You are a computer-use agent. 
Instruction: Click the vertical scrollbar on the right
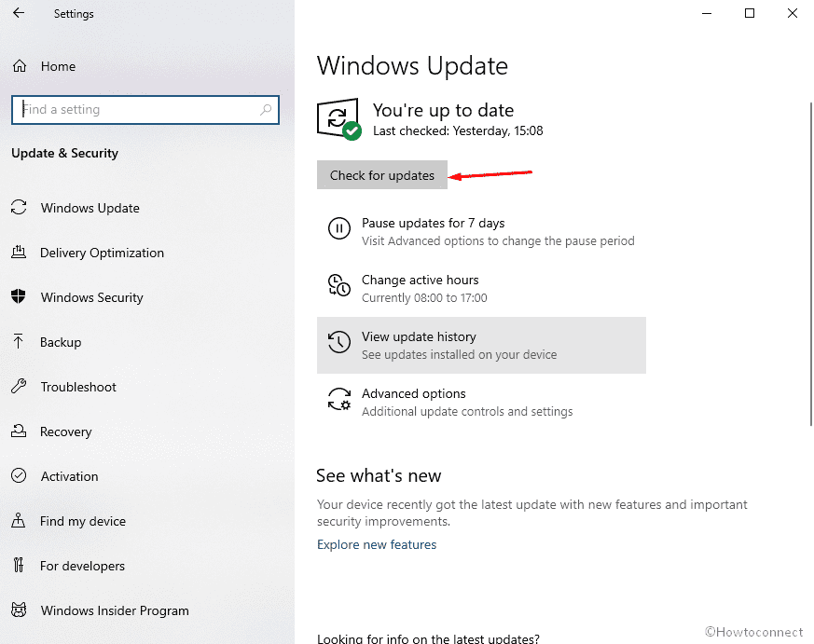click(811, 264)
